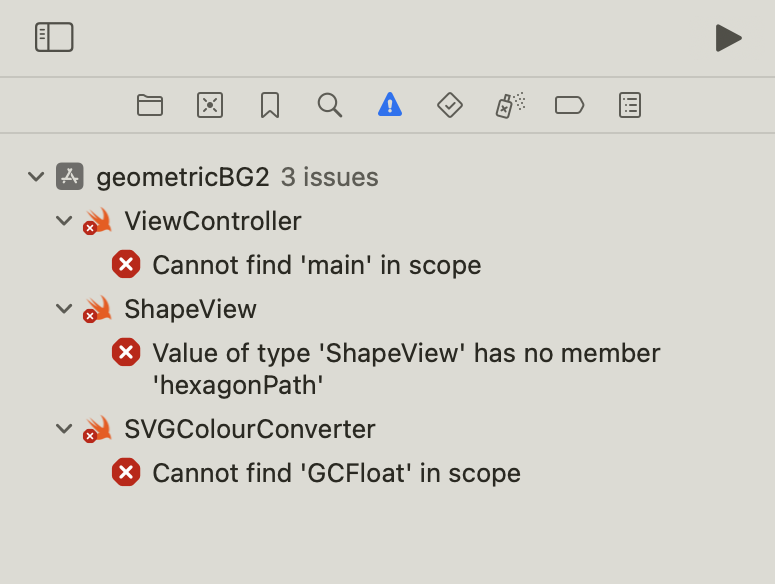The image size is (775, 584).
Task: Open the Find navigator magnifier icon
Action: 330,105
